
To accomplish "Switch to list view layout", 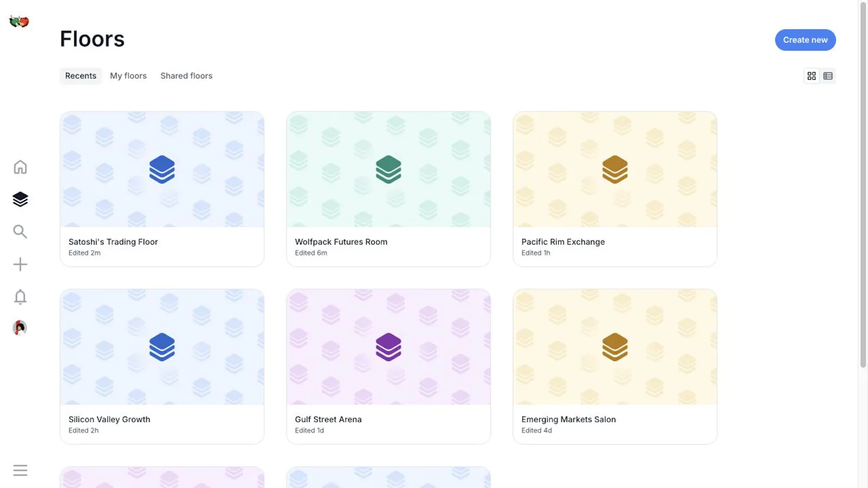I will tap(828, 76).
